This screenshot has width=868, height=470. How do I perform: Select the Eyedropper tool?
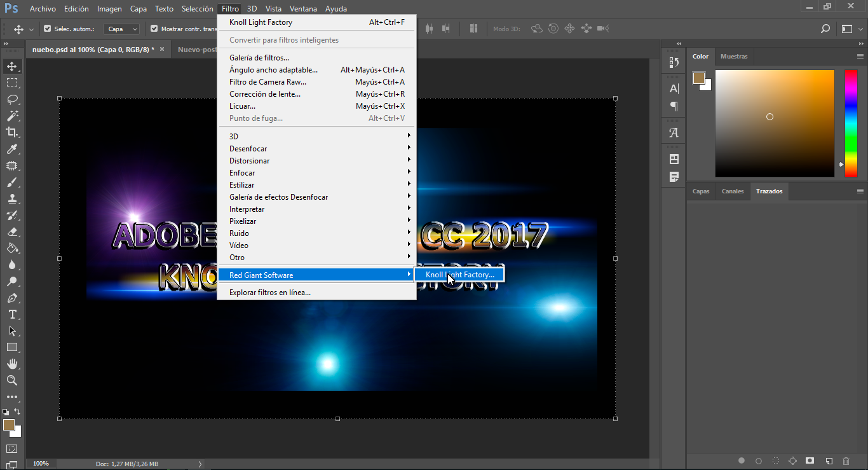tap(12, 149)
